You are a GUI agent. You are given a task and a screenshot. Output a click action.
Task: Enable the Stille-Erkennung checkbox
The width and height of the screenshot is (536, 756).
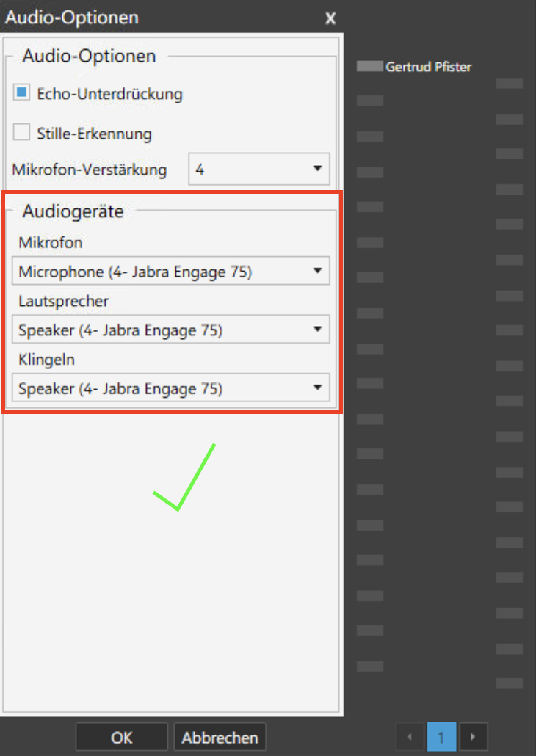click(x=22, y=133)
